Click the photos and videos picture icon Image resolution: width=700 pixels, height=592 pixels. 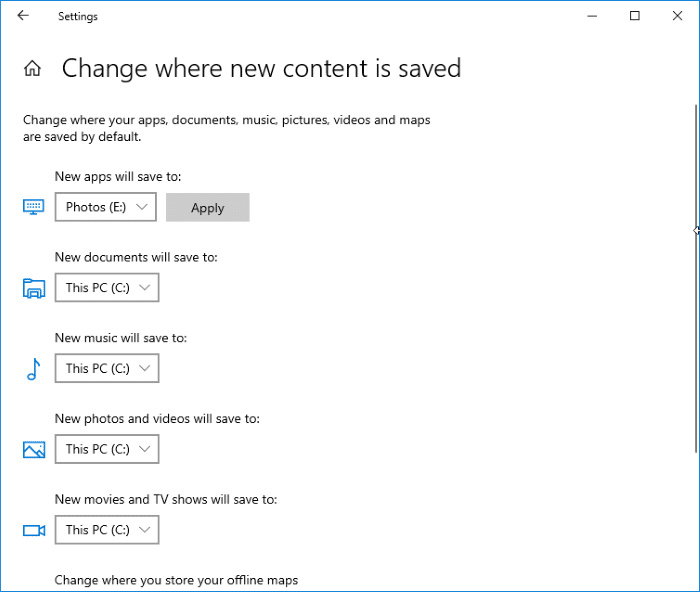[x=34, y=449]
